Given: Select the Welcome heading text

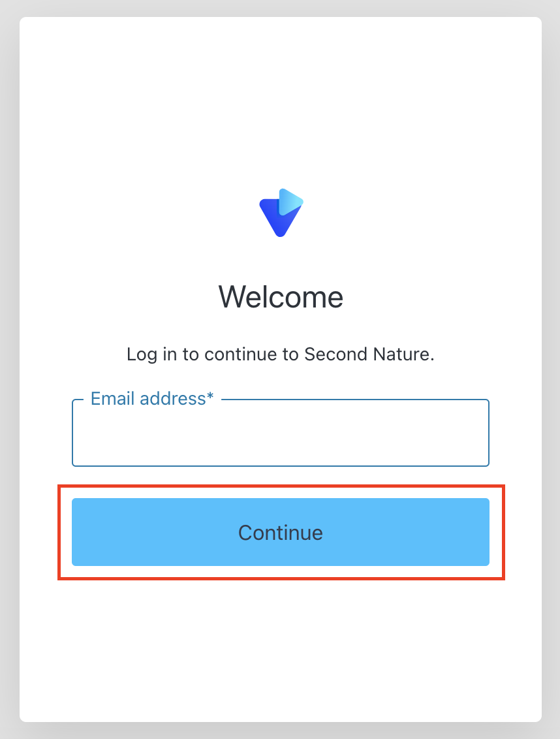Looking at the screenshot, I should tap(281, 298).
